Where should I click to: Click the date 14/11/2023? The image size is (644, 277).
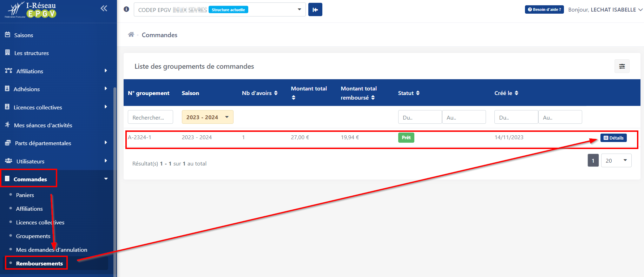(x=509, y=137)
